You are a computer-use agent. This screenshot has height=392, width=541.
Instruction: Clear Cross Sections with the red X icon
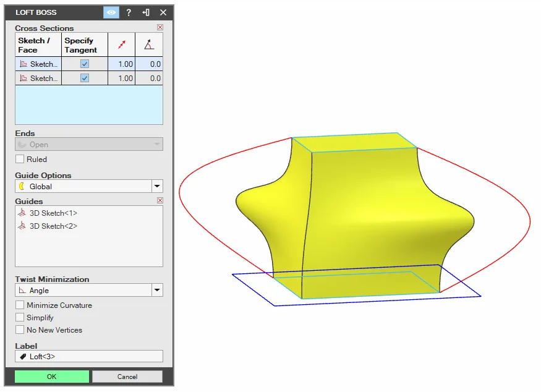pos(160,27)
